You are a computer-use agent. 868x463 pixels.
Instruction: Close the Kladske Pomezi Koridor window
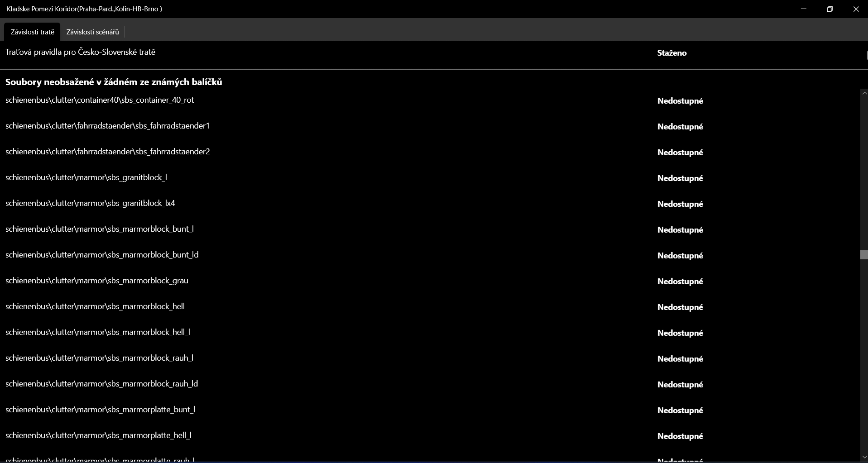click(856, 9)
